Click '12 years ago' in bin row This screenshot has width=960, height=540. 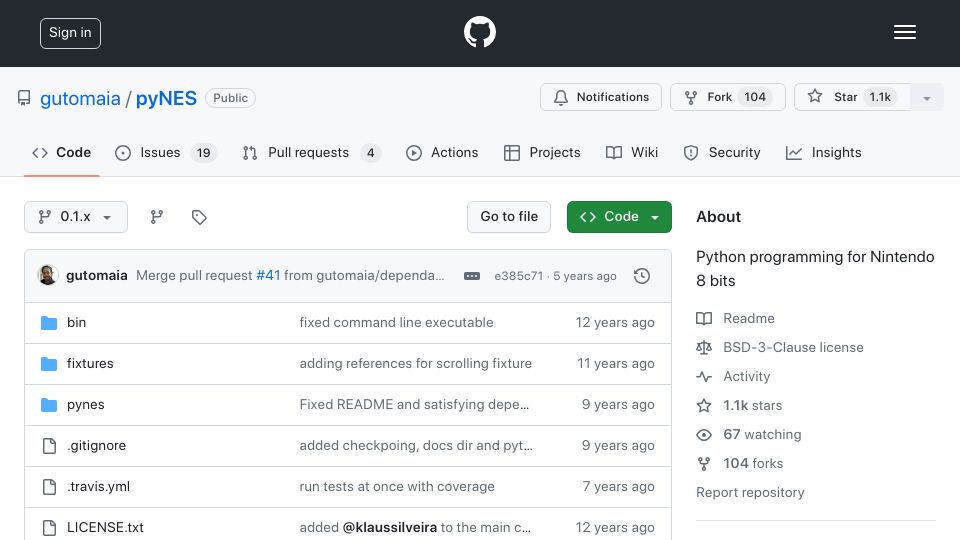[615, 323]
